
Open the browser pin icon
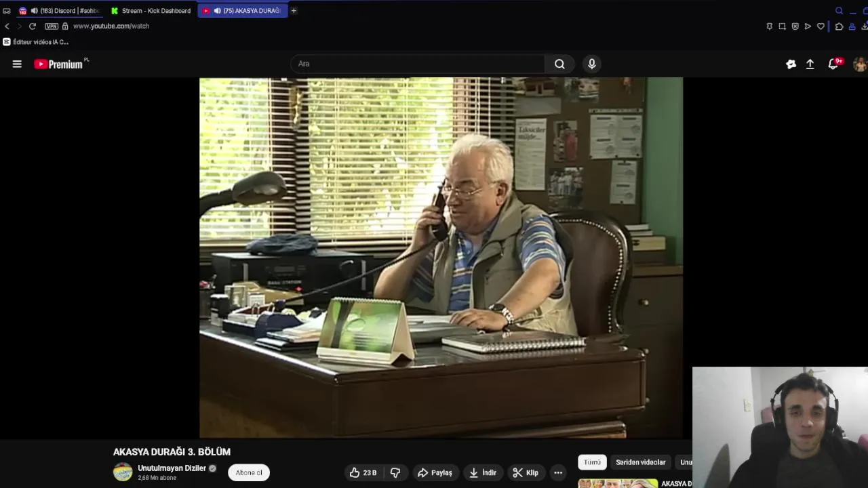coord(769,26)
